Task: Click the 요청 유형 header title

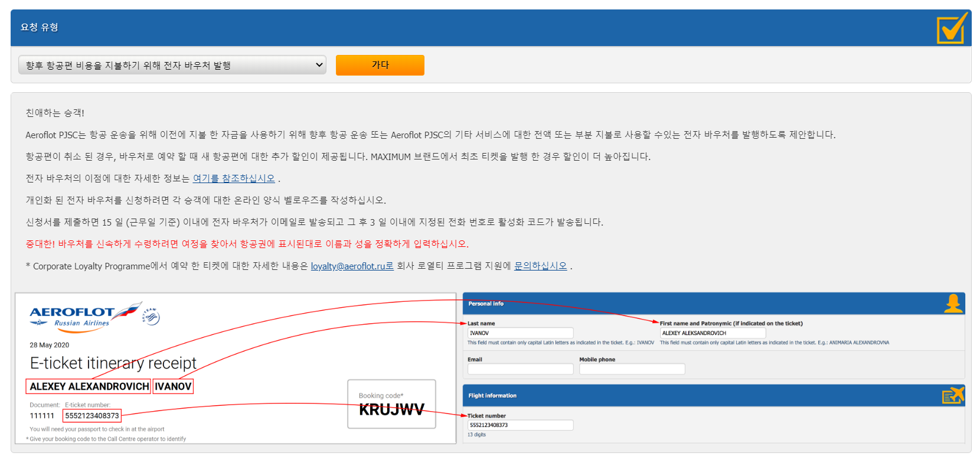Action: 40,27
